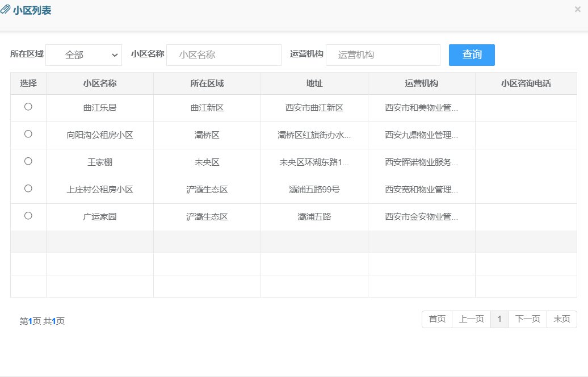Open the 所在区域 dropdown showing 全部

[x=83, y=55]
